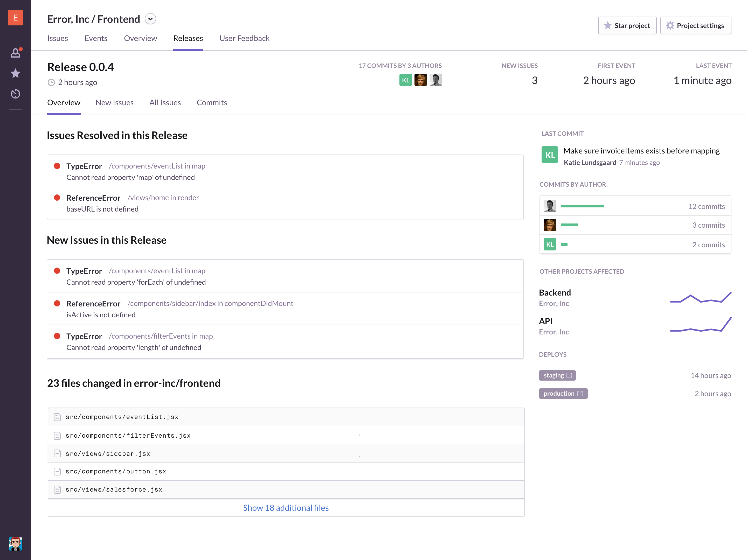747x560 pixels.
Task: Click the orange E organization icon
Action: (x=16, y=18)
